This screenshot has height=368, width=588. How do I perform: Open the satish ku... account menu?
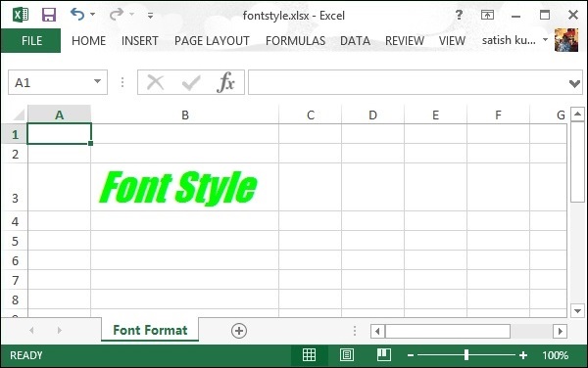514,40
